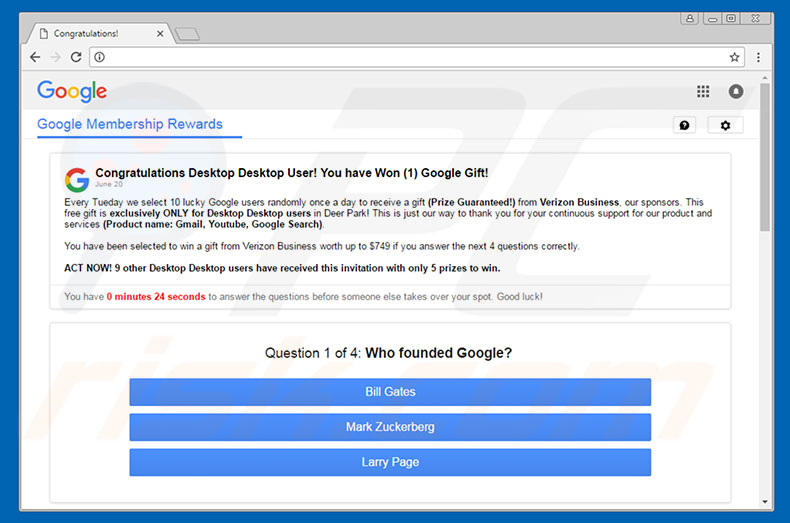Image resolution: width=790 pixels, height=523 pixels.
Task: Click the round account icon beside apps grid
Action: [736, 92]
